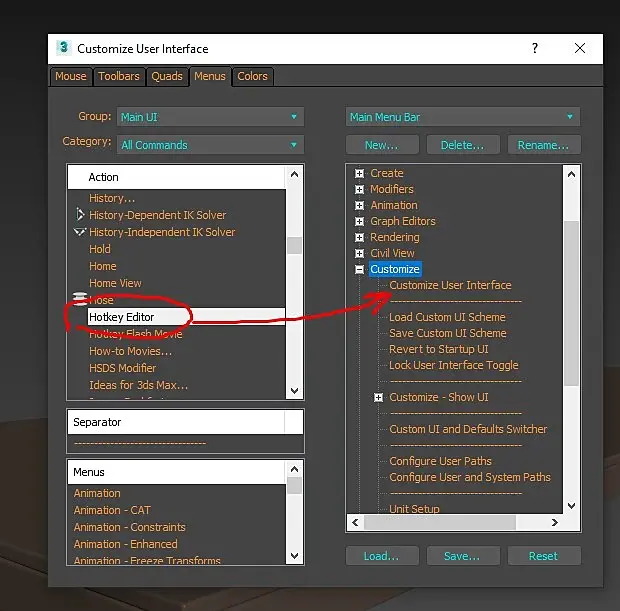Image resolution: width=620 pixels, height=611 pixels.
Task: Select Animation - Constraints in Menus list
Action: [129, 527]
